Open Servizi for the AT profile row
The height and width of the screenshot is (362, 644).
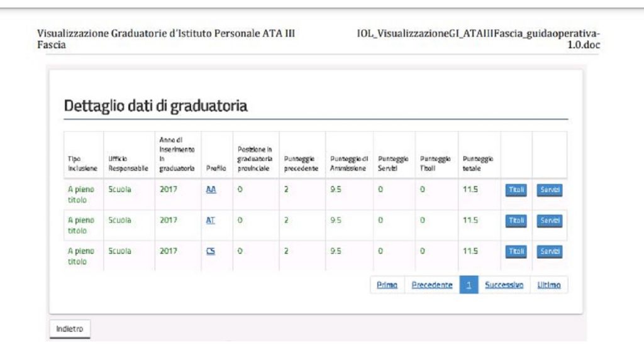[549, 221]
